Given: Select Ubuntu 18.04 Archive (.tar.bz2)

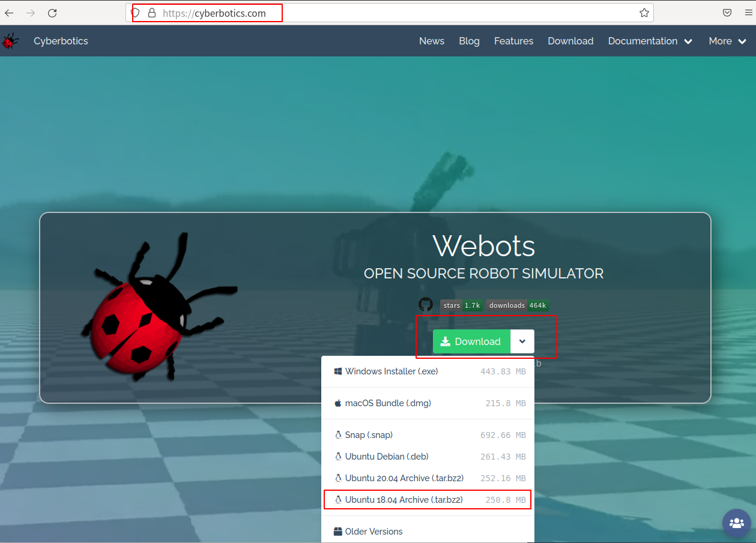Looking at the screenshot, I should pos(428,500).
